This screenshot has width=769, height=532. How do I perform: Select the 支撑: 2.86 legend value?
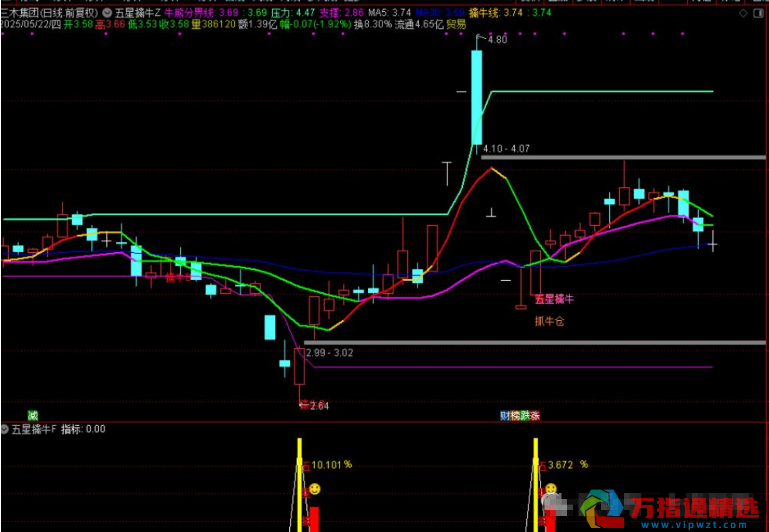click(342, 13)
